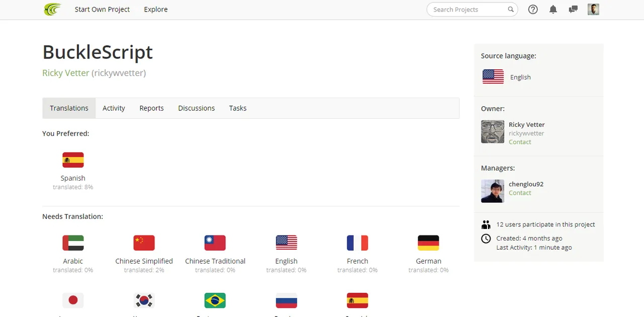Open the messages chat icon
Viewport: 644px width, 317px height.
[573, 10]
